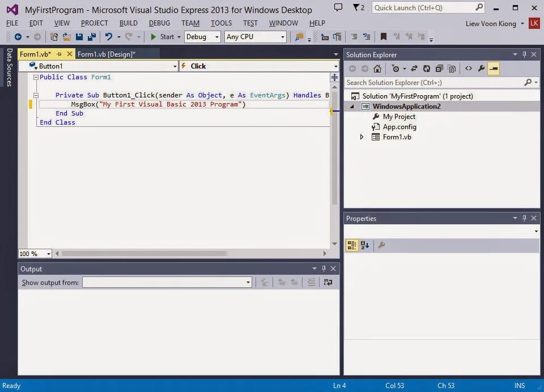The image size is (544, 392).
Task: Toggle the Preview Selected Items icon in Solution Explorer
Action: click(x=492, y=69)
